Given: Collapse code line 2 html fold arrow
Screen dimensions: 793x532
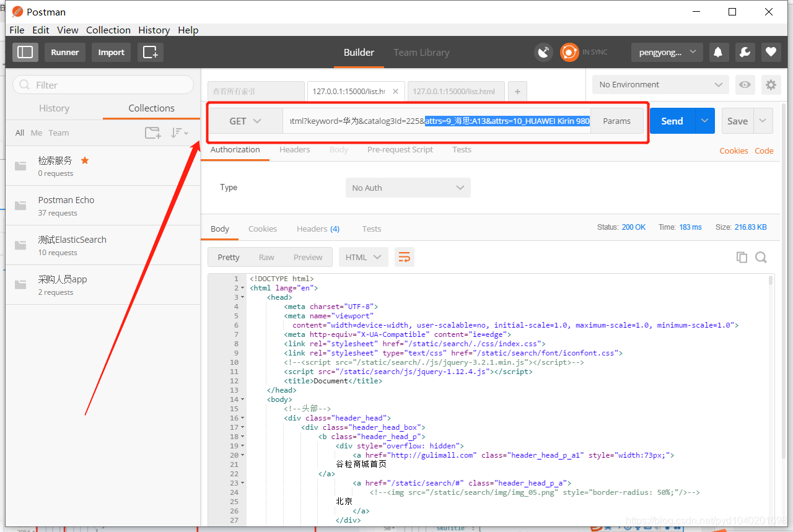Looking at the screenshot, I should click(x=243, y=289).
